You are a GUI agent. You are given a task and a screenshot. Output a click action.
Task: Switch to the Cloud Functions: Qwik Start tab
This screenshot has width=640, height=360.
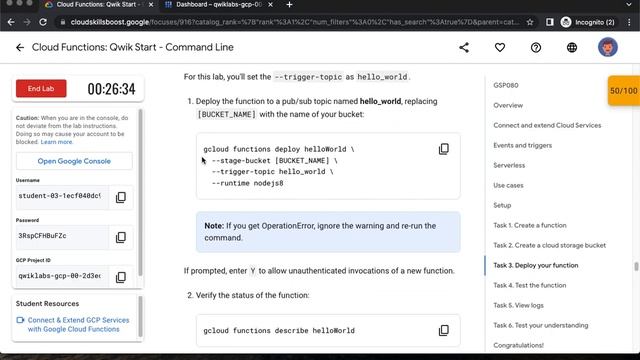click(98, 4)
